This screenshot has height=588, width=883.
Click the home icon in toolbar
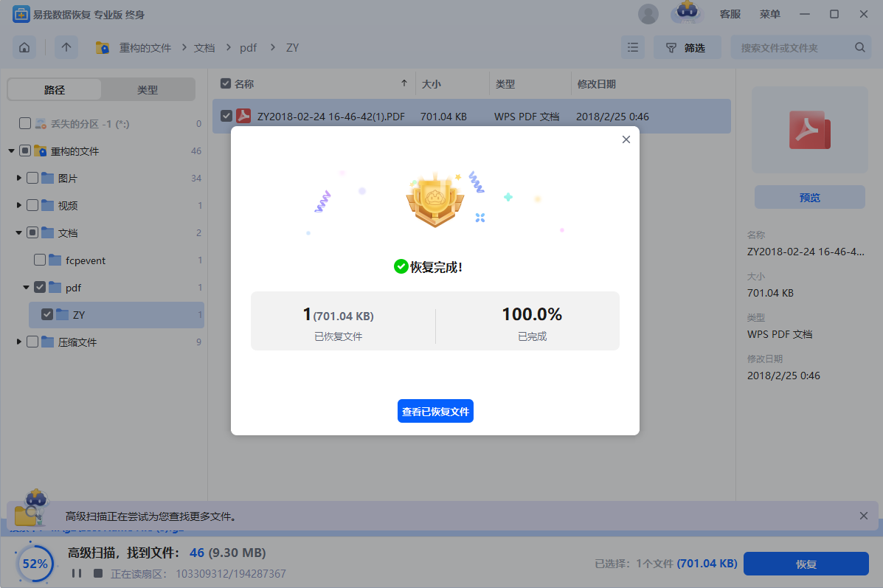click(24, 48)
